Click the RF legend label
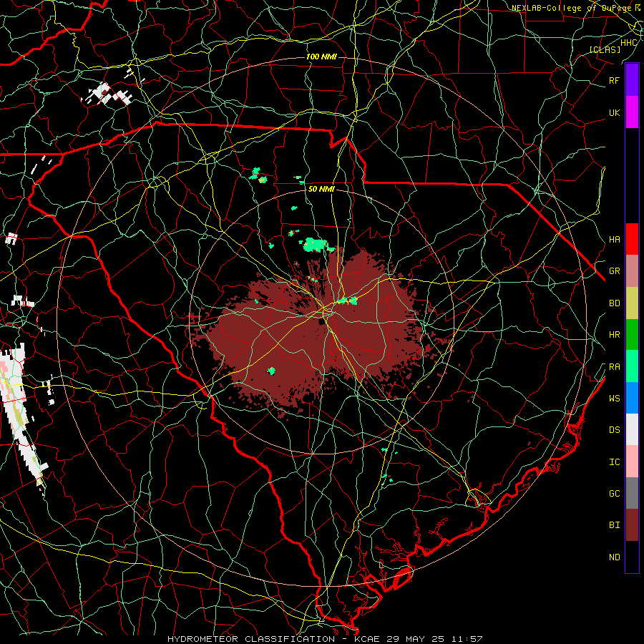 [614, 80]
